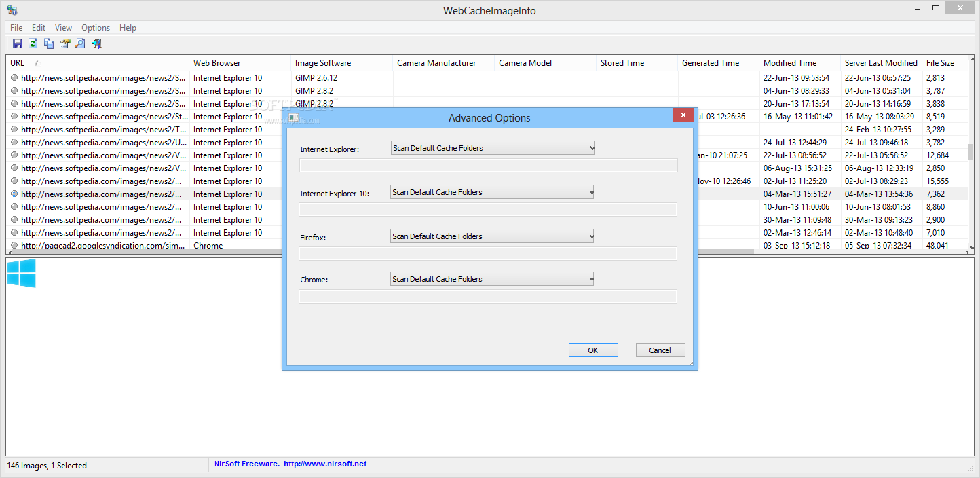Expand the Internet Explorer cache folder dropdown
The width and height of the screenshot is (980, 478).
point(493,148)
